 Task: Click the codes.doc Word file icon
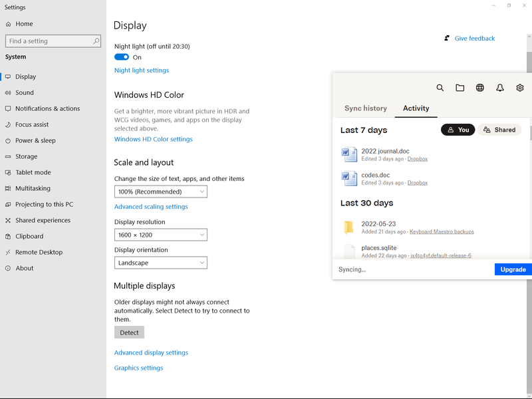[x=349, y=178]
